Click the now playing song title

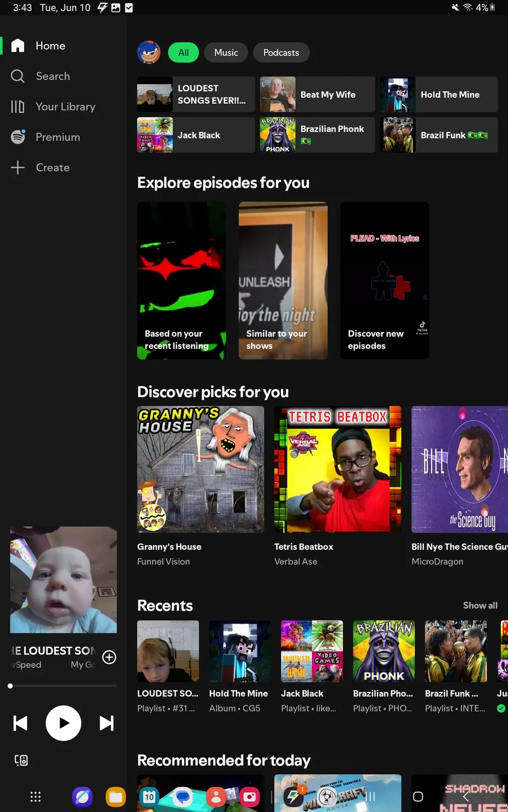point(53,651)
